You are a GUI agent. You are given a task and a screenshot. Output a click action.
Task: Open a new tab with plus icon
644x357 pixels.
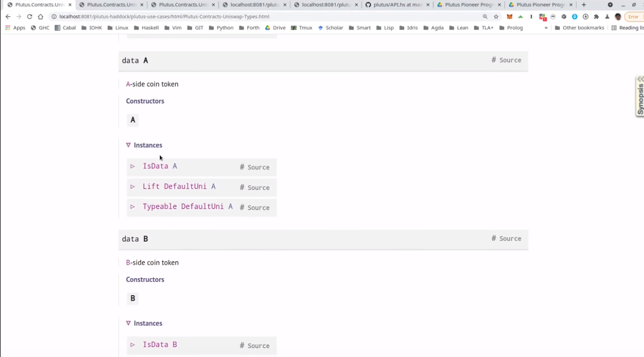(x=584, y=5)
